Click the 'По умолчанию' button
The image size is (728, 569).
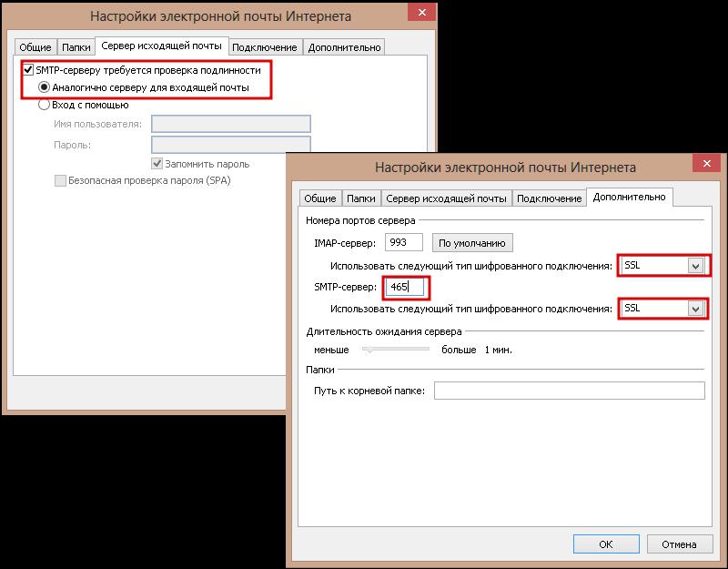[x=472, y=243]
